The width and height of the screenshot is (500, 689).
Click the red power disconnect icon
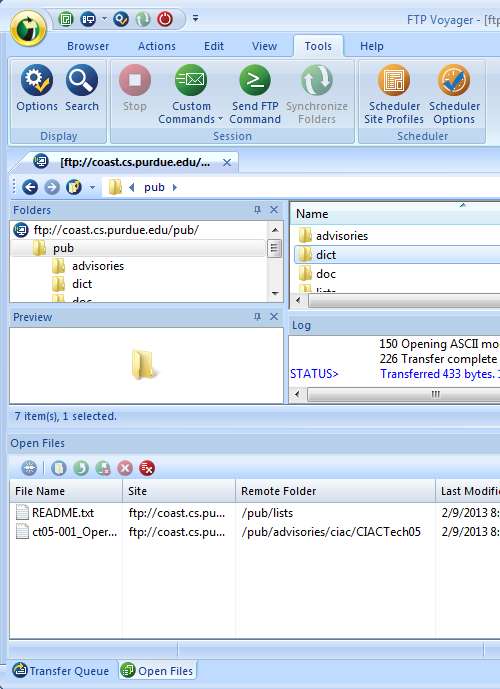pos(165,19)
